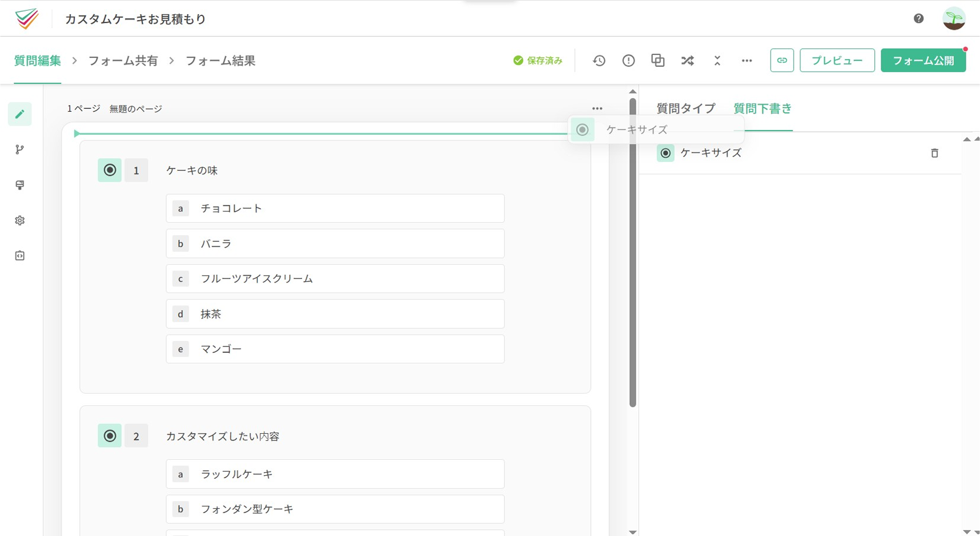Open the toolbar more options ellipsis

(747, 60)
